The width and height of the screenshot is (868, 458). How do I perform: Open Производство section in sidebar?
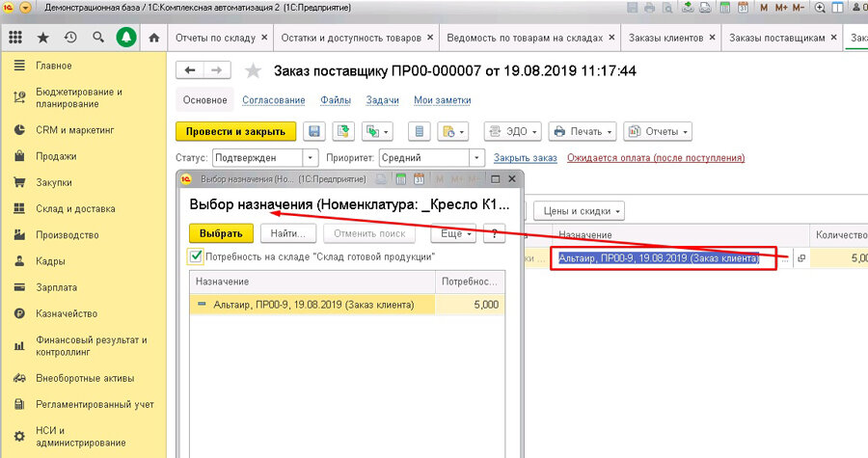[x=67, y=234]
